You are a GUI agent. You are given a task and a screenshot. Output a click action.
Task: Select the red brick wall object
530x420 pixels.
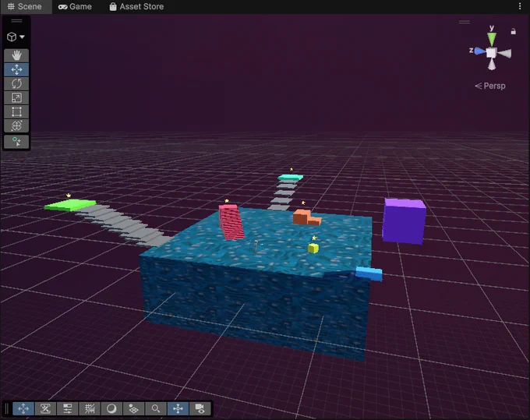pos(231,222)
